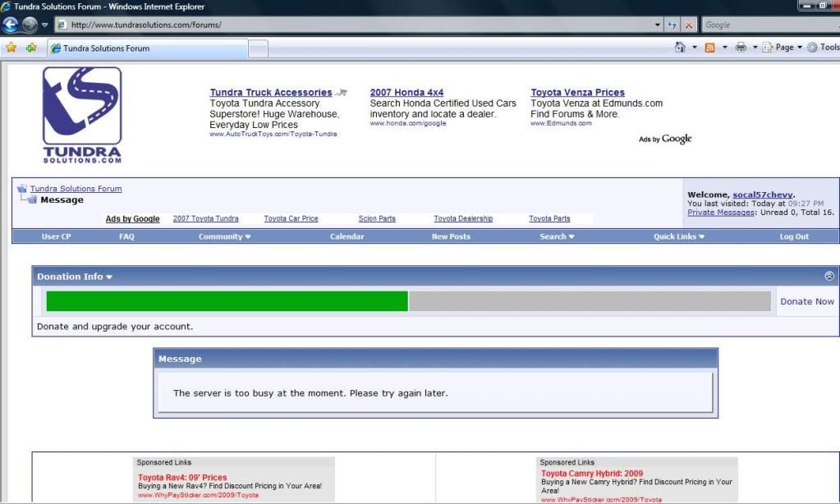Open the Toyota Car Price ad link
The width and height of the screenshot is (840, 504).
tap(291, 218)
